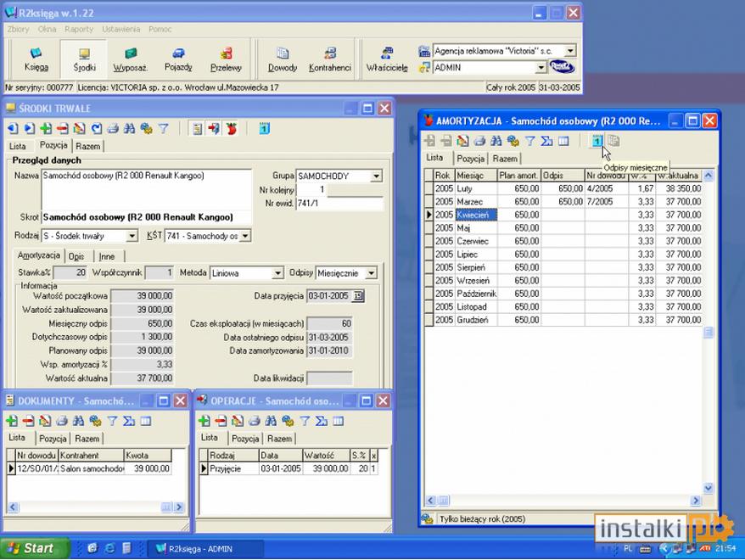Switch to the Opis tab
Screen dimensions: 745x560
pos(76,256)
